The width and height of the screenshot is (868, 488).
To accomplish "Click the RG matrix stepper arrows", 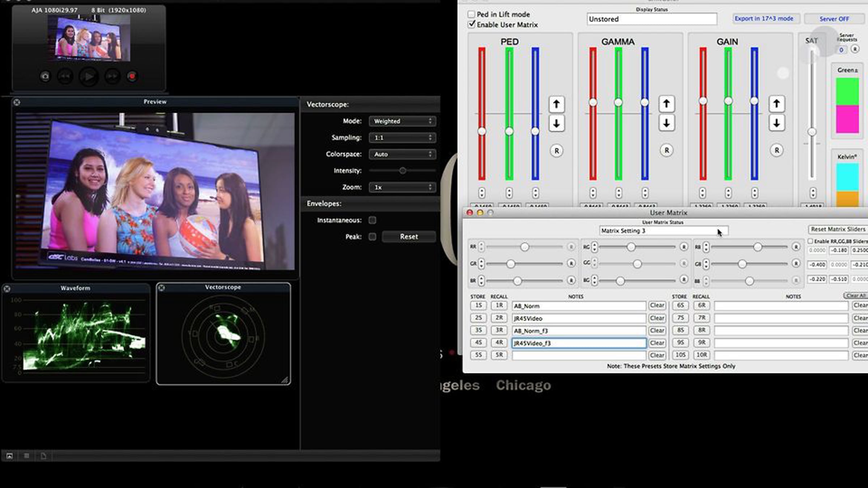I will coord(595,247).
